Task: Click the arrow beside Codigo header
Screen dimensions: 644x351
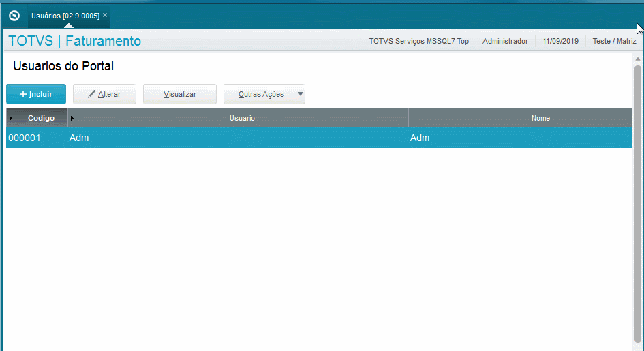Action: coord(11,118)
